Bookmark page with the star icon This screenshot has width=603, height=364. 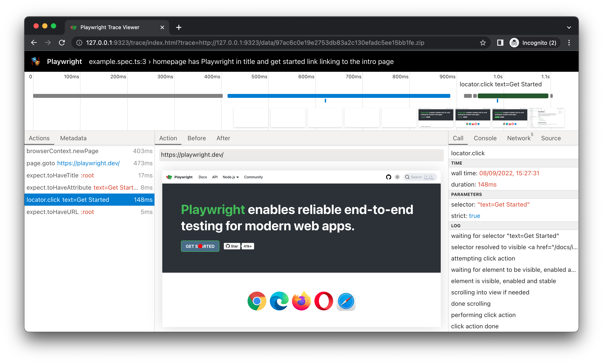tap(482, 43)
